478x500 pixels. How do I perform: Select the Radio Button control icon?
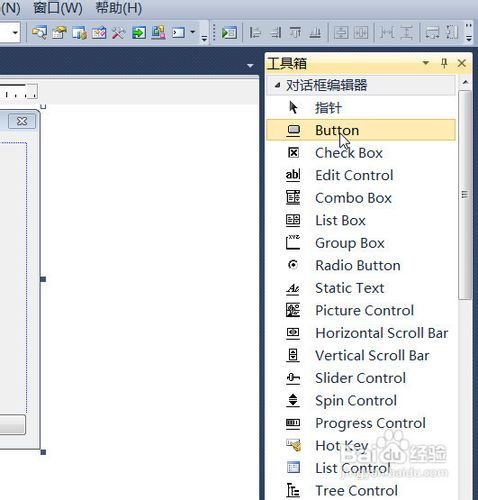(293, 265)
